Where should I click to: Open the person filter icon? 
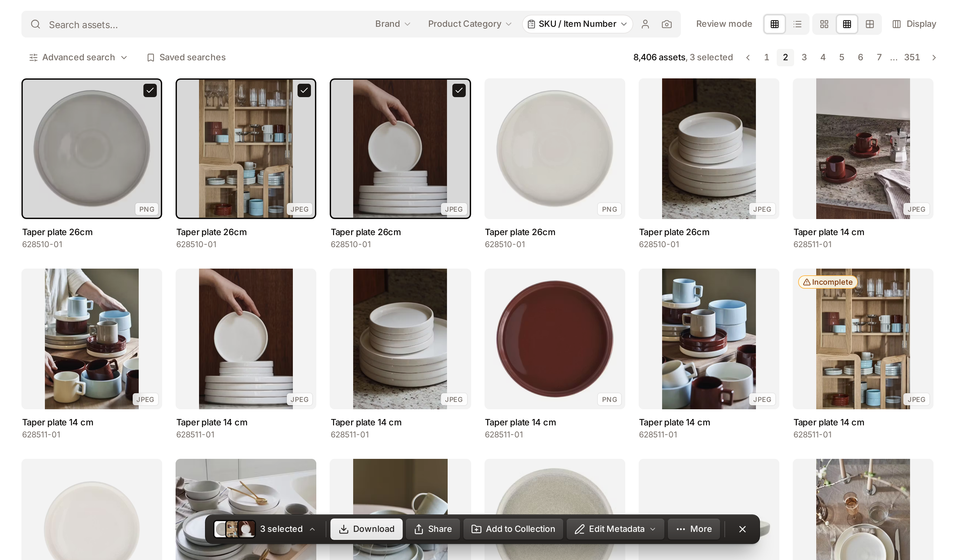click(x=645, y=24)
